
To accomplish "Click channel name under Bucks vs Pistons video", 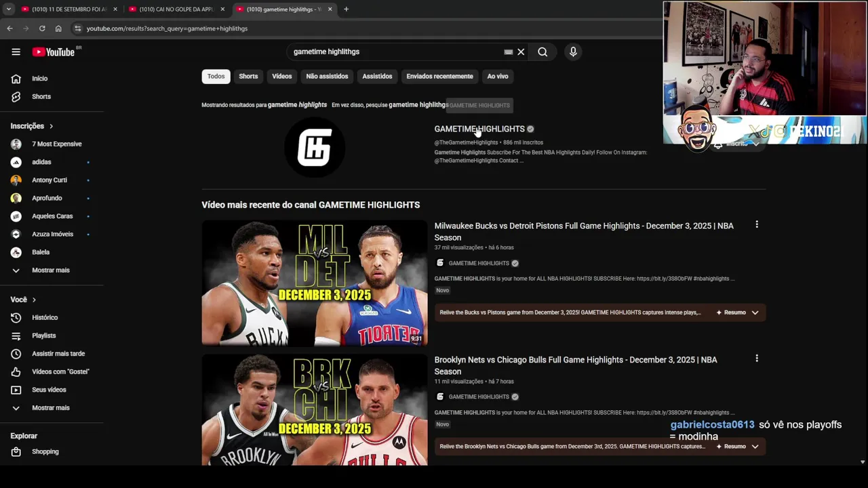I will click(x=479, y=263).
